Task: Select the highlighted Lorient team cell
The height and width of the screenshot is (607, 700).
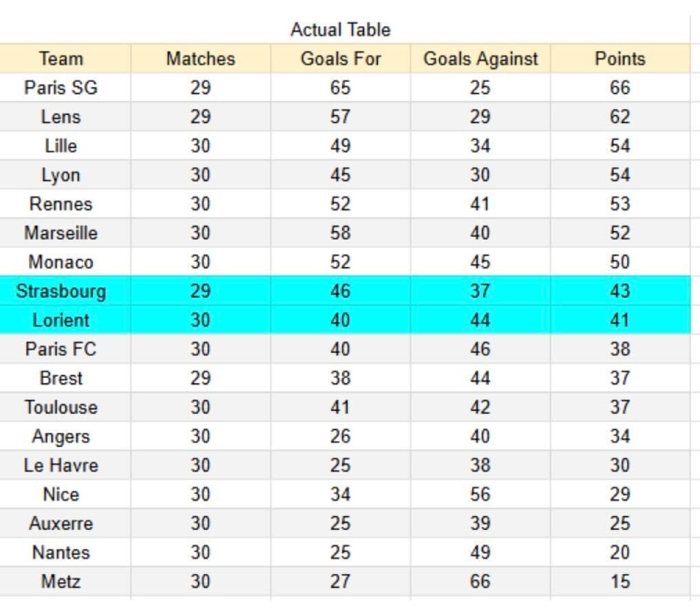Action: point(61,320)
